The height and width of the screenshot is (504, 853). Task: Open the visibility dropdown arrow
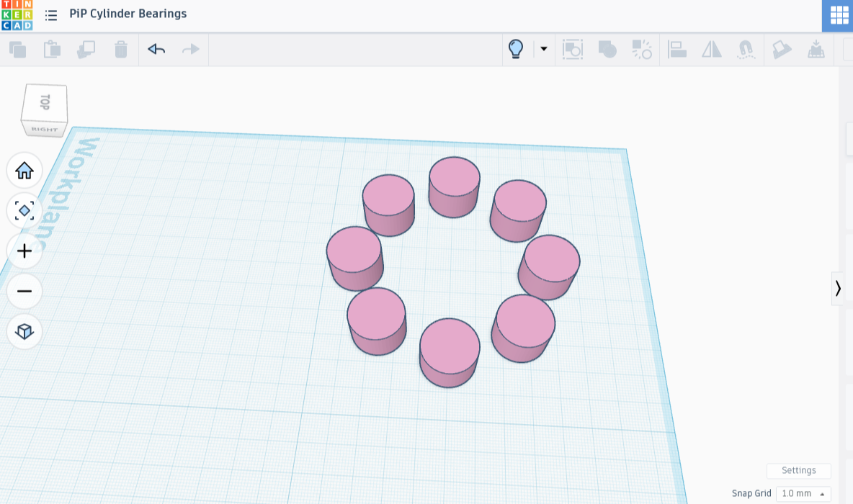543,49
